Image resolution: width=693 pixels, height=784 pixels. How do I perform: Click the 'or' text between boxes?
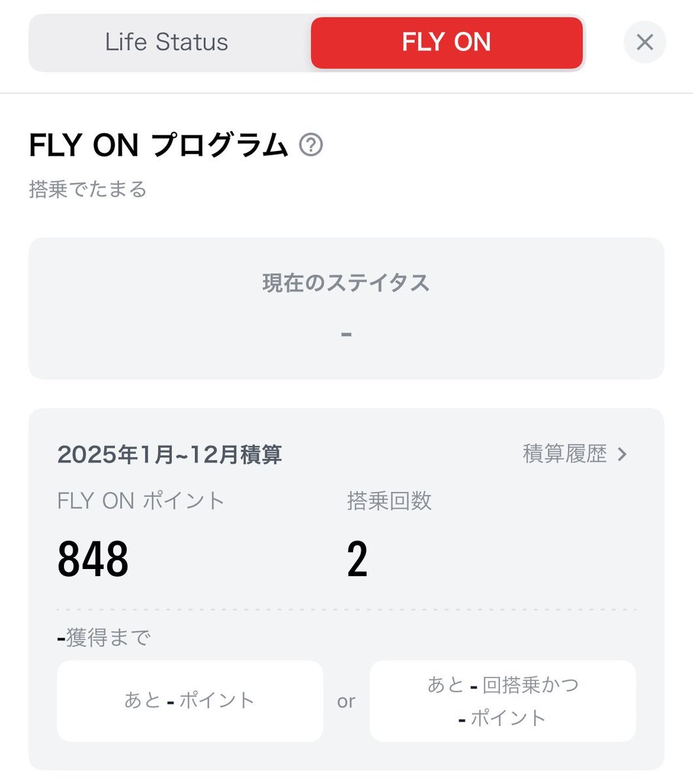346,702
